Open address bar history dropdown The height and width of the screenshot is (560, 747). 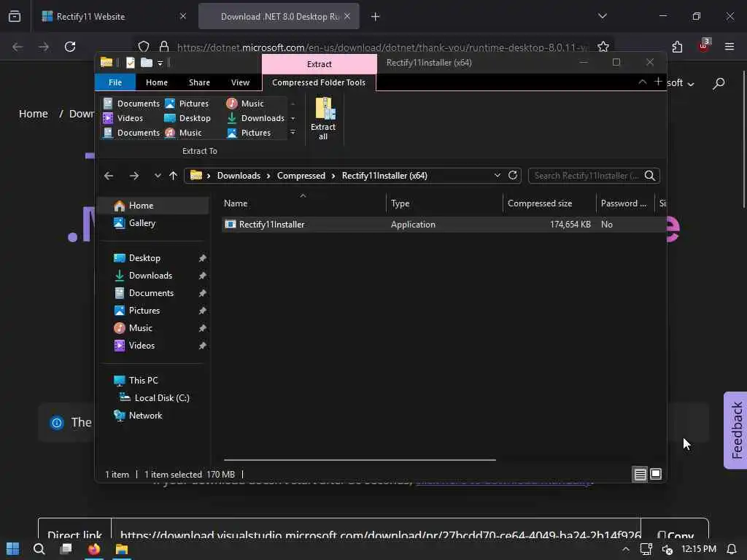point(498,175)
